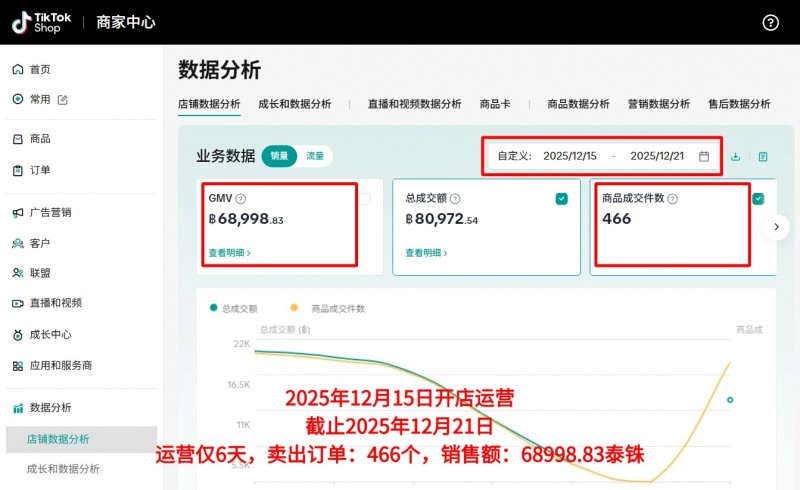This screenshot has height=490, width=800.
Task: Expand 广告营销 in the sidebar
Action: point(50,212)
